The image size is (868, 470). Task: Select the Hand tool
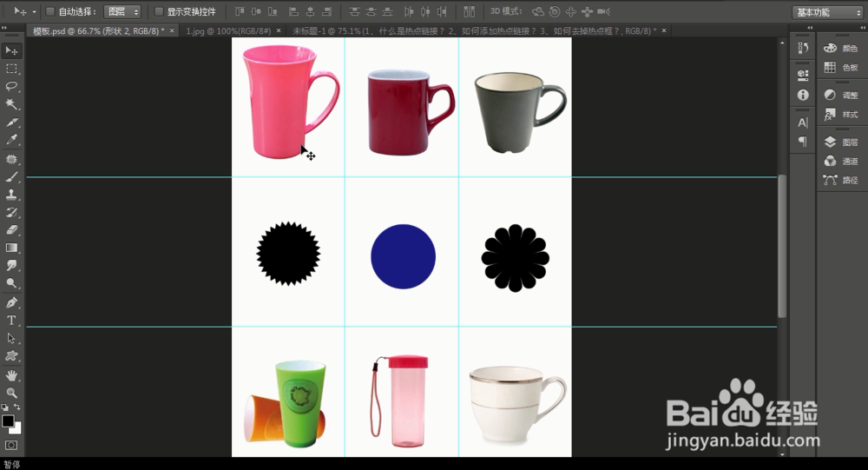pos(11,376)
